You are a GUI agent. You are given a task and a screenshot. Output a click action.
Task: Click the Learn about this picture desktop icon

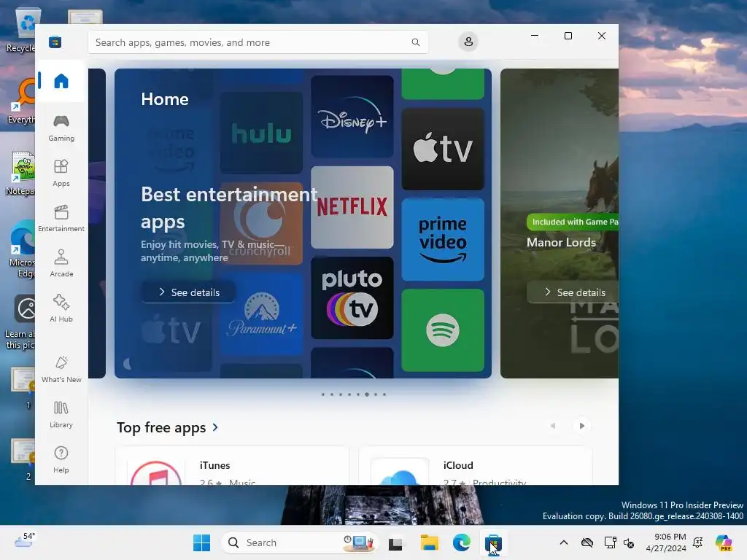[x=20, y=322]
